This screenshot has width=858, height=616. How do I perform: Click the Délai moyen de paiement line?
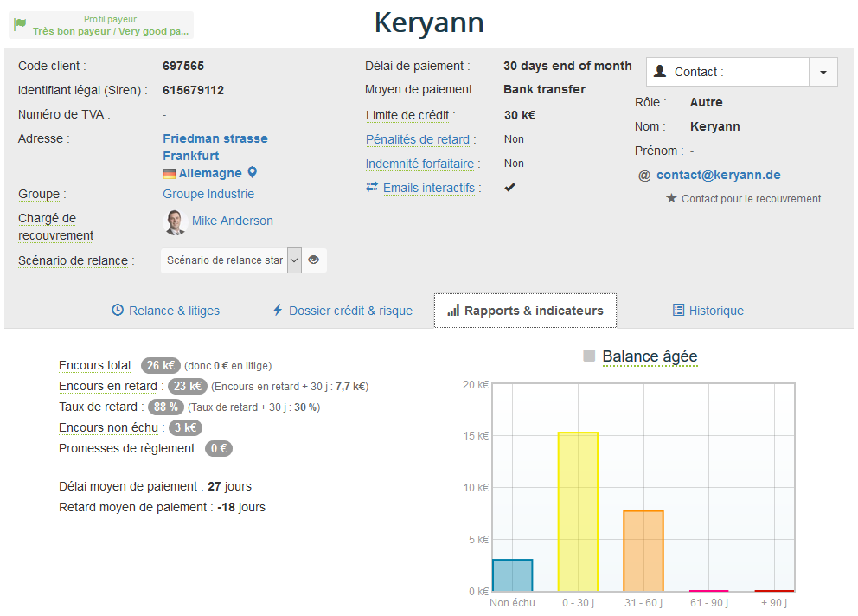(156, 487)
